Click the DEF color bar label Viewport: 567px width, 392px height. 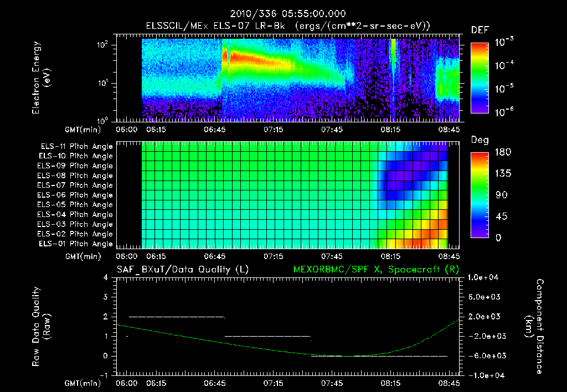click(x=480, y=30)
